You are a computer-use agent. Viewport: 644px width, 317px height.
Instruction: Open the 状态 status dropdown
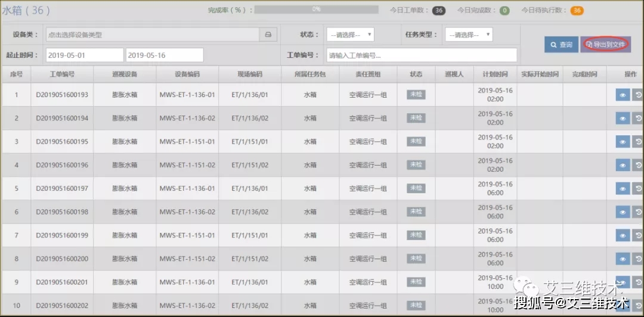click(350, 35)
